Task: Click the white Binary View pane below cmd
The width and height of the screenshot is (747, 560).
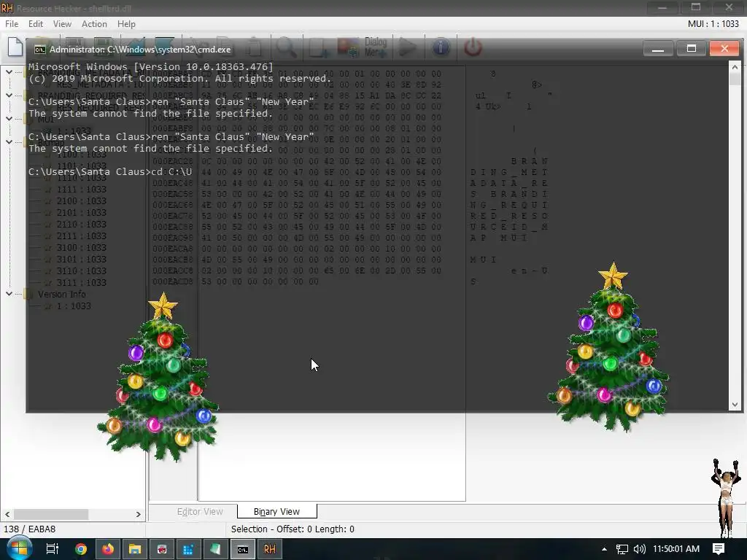Action: coord(332,456)
